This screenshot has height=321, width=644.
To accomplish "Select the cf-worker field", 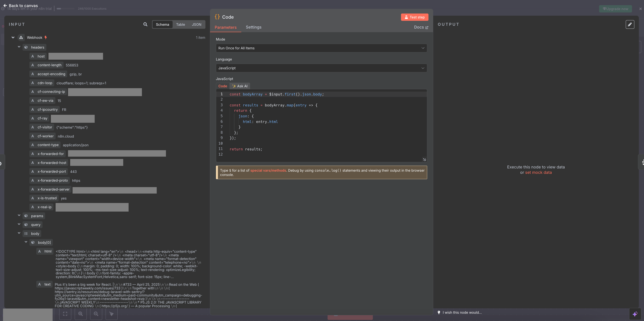I will coord(43,136).
